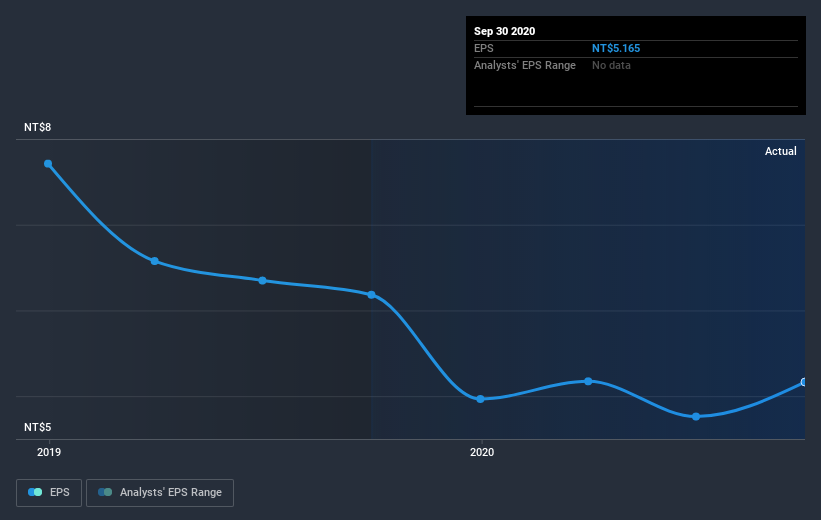Select the first data point near 2019
Screen dimensions: 821x520
click(48, 164)
